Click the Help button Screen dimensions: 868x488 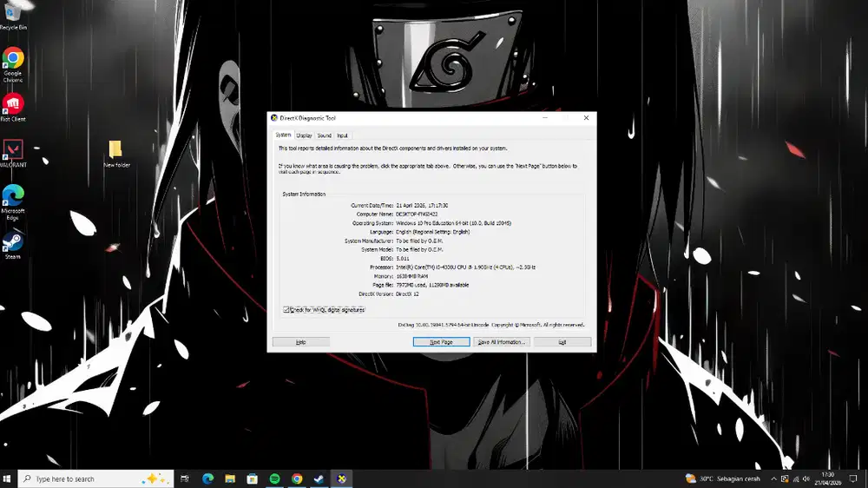(300, 342)
